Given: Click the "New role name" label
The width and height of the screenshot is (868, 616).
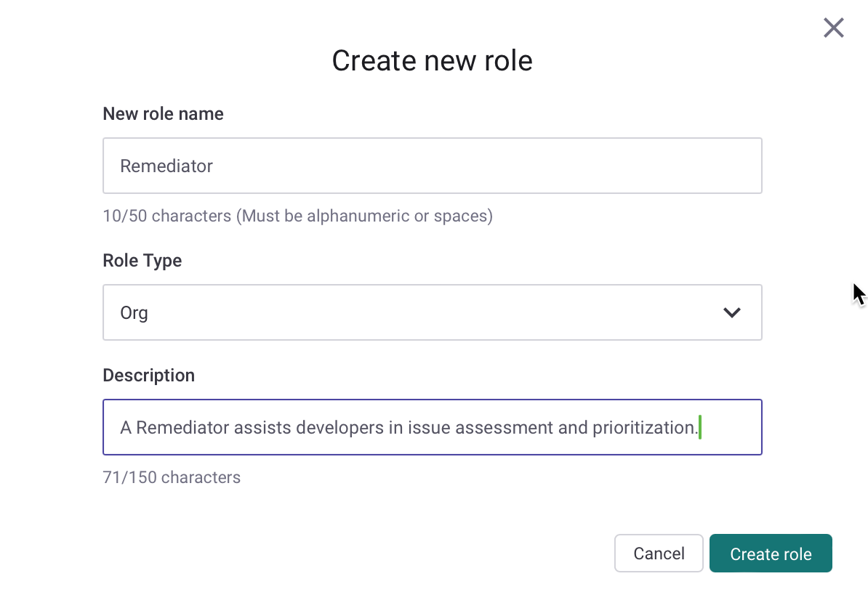Looking at the screenshot, I should 163,114.
